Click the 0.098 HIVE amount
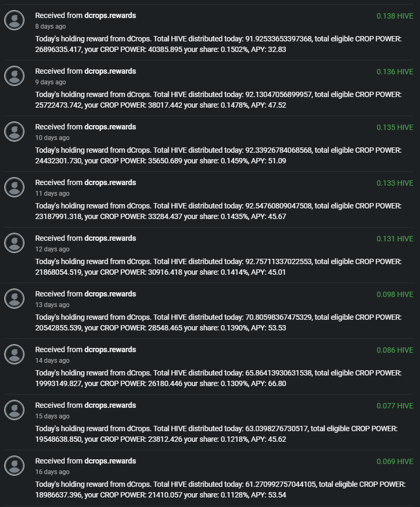 pyautogui.click(x=395, y=294)
